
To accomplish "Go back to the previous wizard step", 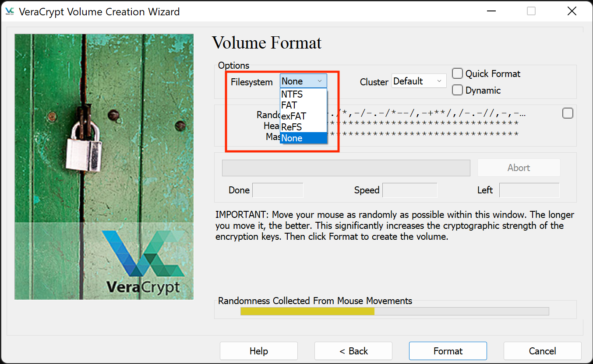I will [x=353, y=350].
